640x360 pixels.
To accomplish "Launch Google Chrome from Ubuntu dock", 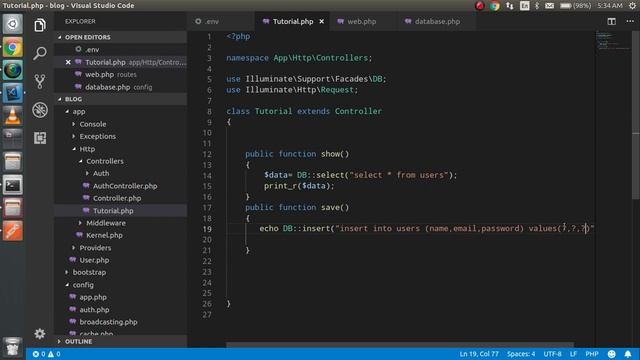I will pyautogui.click(x=13, y=48).
